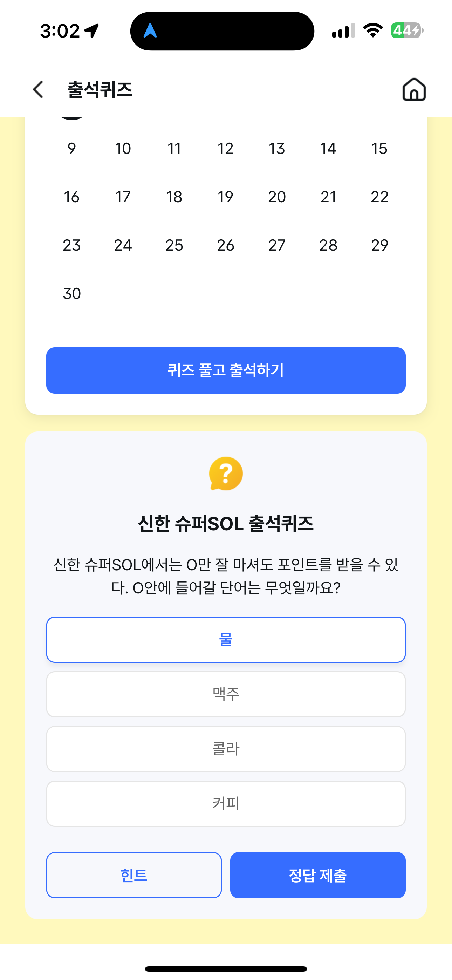Tap the Wi-Fi status icon
Image resolution: width=452 pixels, height=980 pixels.
tap(373, 30)
